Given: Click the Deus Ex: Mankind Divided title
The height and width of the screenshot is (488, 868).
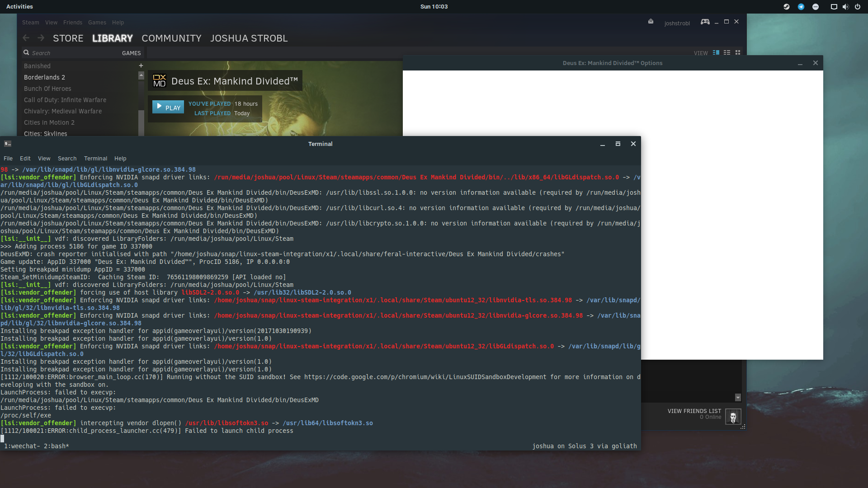Looking at the screenshot, I should (x=235, y=81).
